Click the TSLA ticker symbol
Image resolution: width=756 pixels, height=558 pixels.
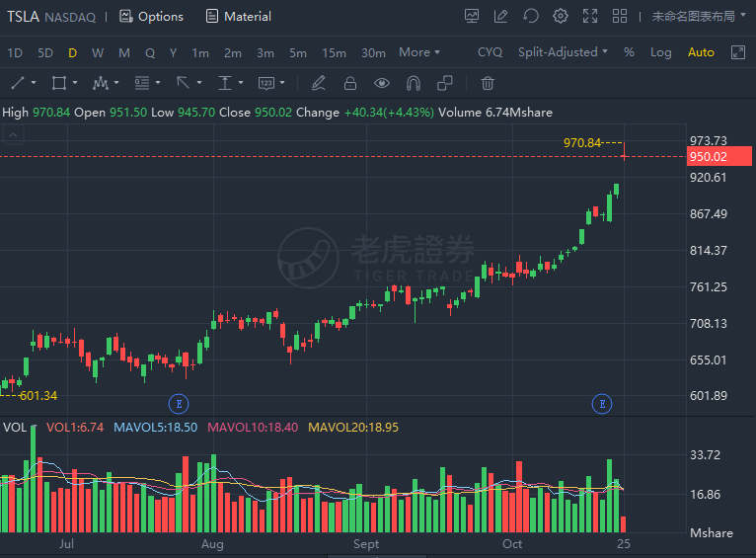tap(23, 17)
